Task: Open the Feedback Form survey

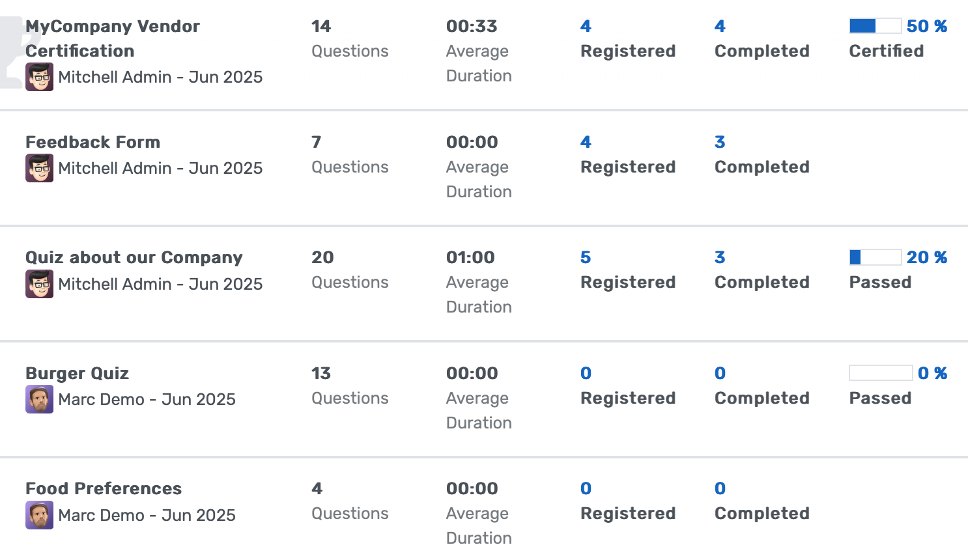Action: (93, 142)
